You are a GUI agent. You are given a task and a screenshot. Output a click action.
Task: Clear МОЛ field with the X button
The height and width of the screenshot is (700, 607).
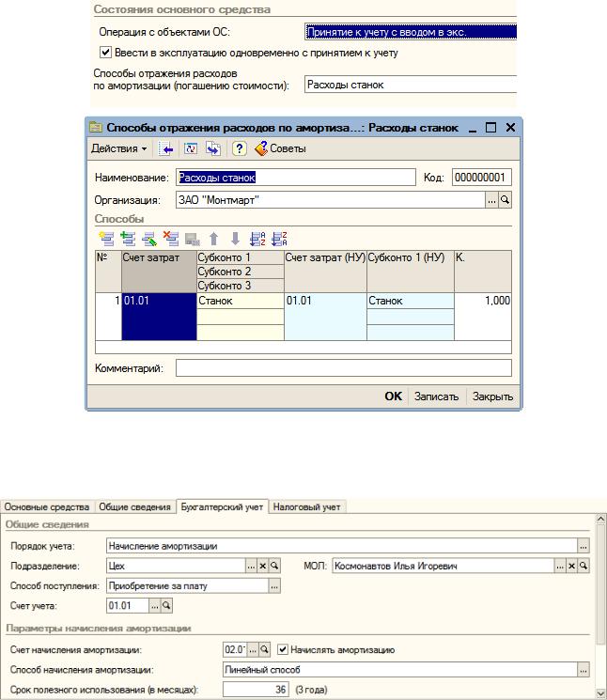[x=571, y=566]
